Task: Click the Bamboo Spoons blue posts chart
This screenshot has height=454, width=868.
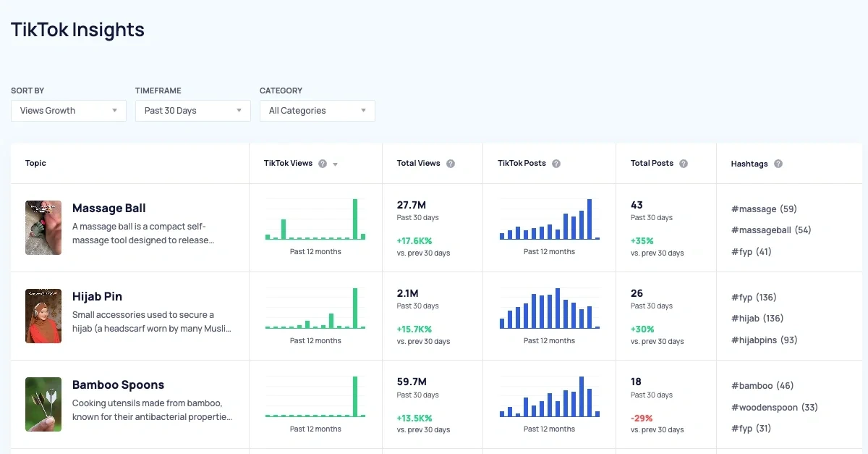Action: point(550,396)
